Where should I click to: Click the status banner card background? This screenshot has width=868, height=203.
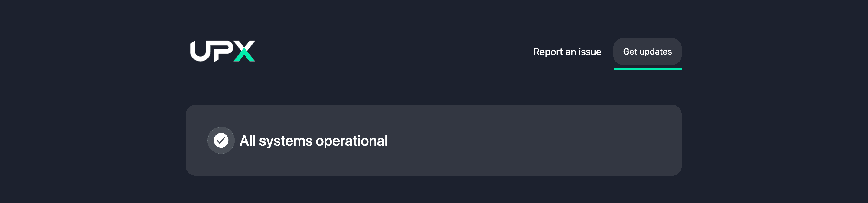tap(434, 140)
